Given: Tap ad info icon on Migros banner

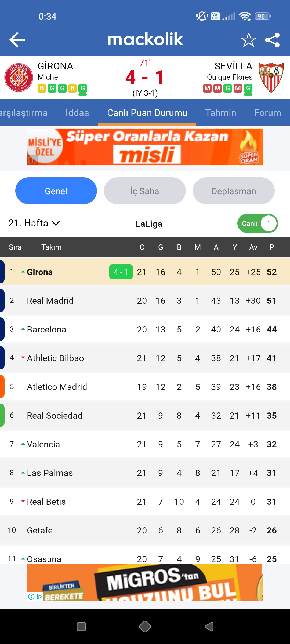Looking at the screenshot, I should (31, 597).
